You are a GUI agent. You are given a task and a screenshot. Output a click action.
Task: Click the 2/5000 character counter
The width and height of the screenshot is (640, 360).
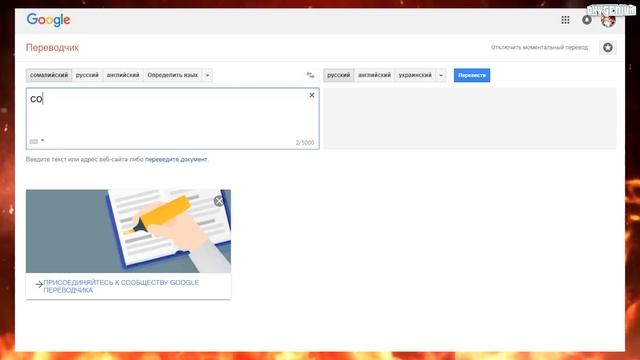click(x=305, y=142)
